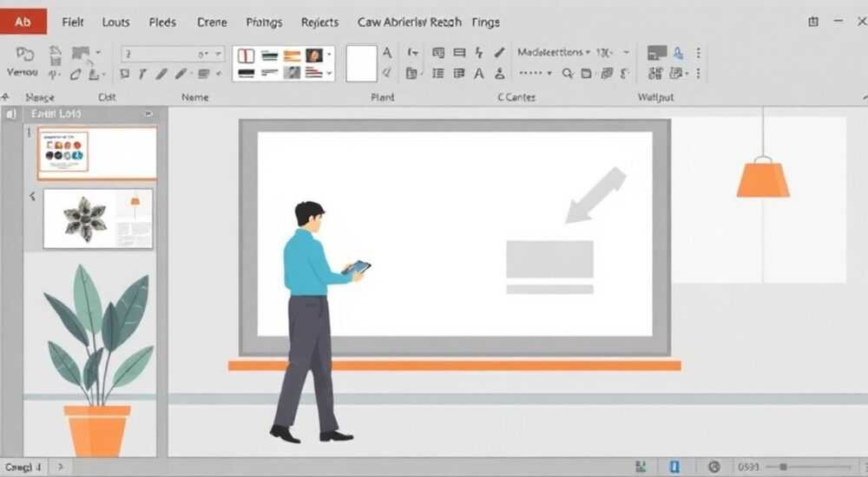Expand style gallery with lower arrow
This screenshot has height=477, width=868.
click(x=329, y=73)
